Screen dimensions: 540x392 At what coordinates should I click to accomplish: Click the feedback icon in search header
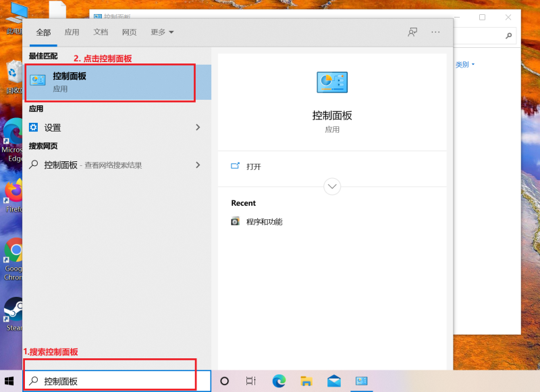point(412,32)
